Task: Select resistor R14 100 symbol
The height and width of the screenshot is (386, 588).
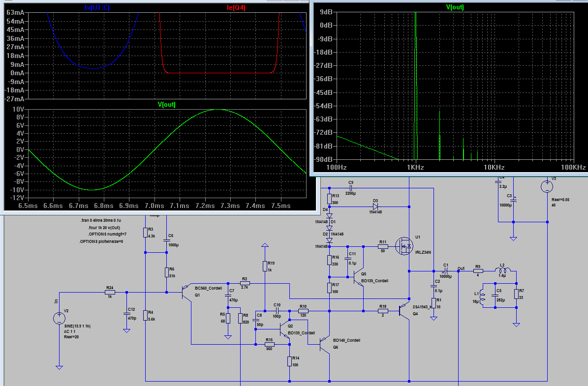Action: 289,361
